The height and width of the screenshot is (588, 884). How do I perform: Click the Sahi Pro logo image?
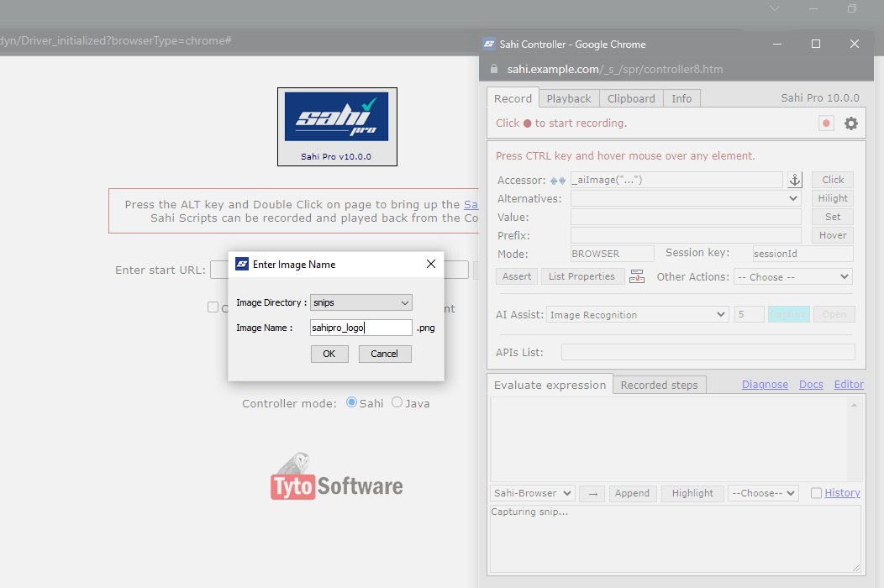point(336,117)
